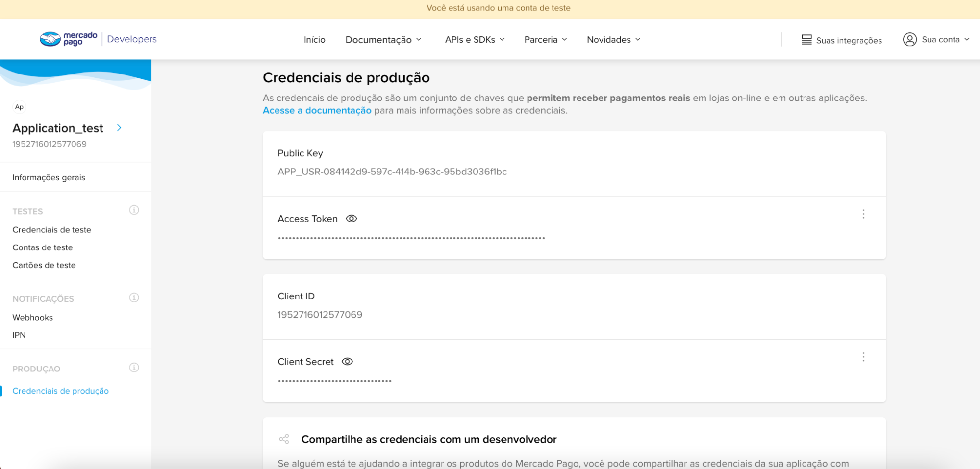Click the Mercado Pago handshake logo
Image resolution: width=980 pixels, height=469 pixels.
pyautogui.click(x=68, y=39)
